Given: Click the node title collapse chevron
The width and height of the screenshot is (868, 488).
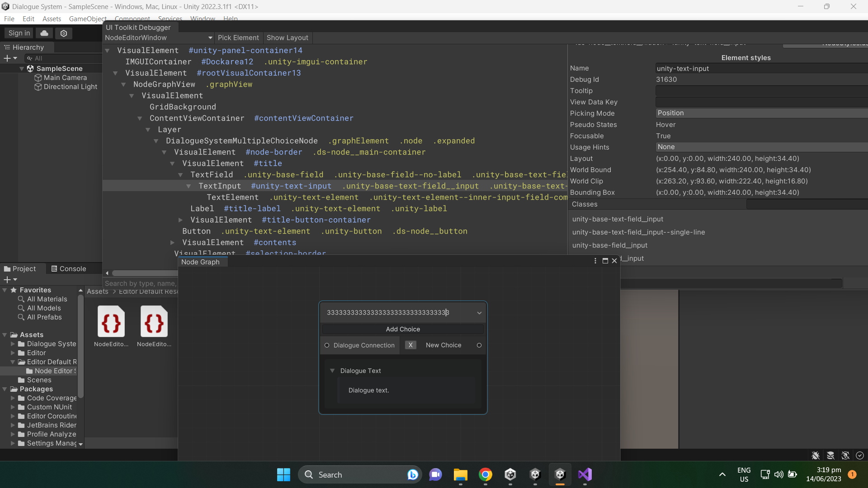Looking at the screenshot, I should tap(479, 313).
